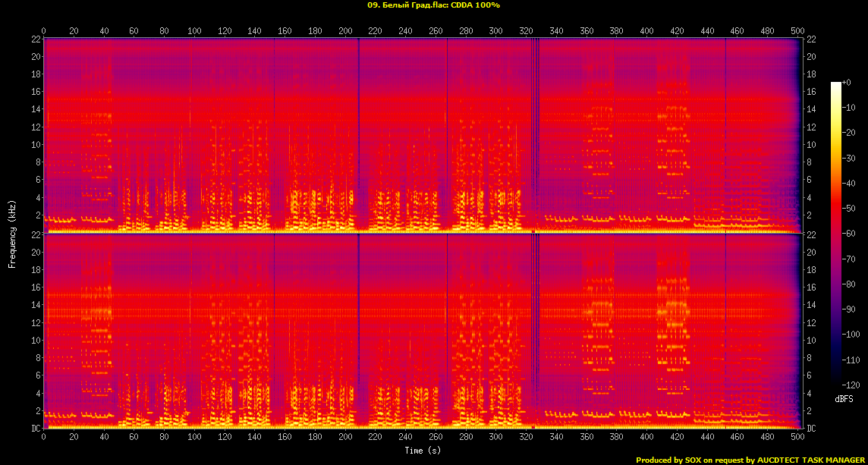Click the "Time (s)" axis label

(x=422, y=451)
